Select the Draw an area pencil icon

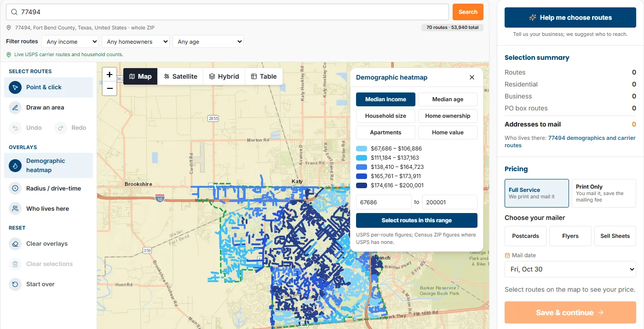pos(15,108)
